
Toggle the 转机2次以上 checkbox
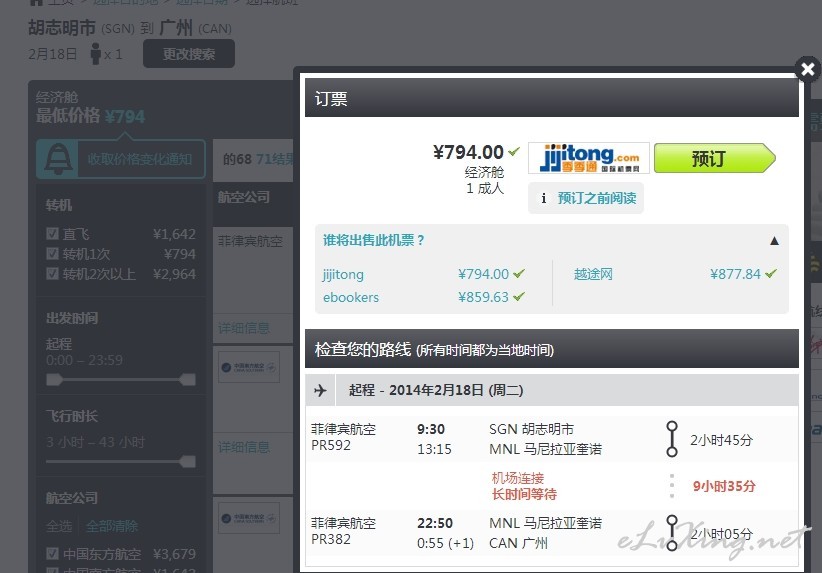52,274
